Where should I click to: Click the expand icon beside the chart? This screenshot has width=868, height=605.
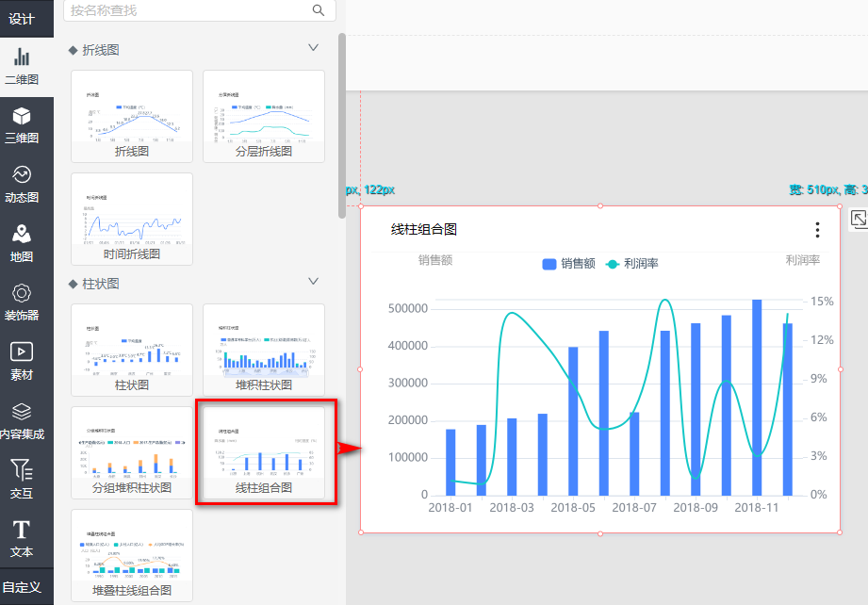(x=859, y=219)
